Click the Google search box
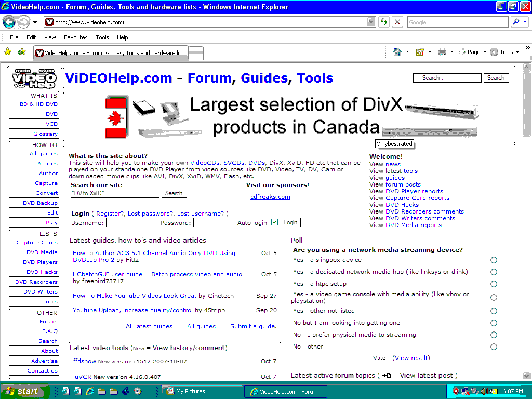Viewport: 532px width, 399px height. (458, 22)
